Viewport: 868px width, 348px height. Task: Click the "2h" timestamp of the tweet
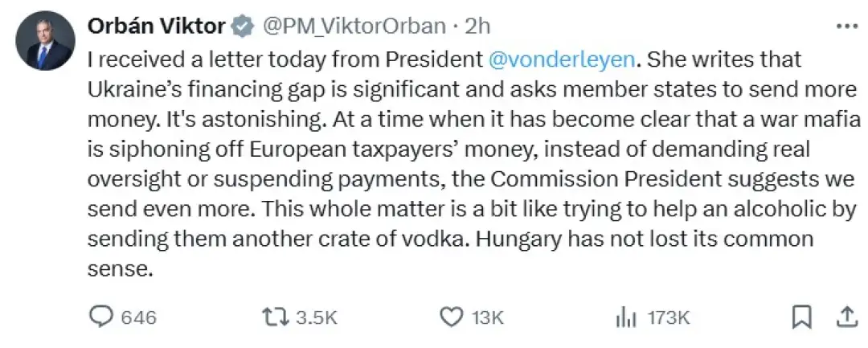(x=477, y=27)
